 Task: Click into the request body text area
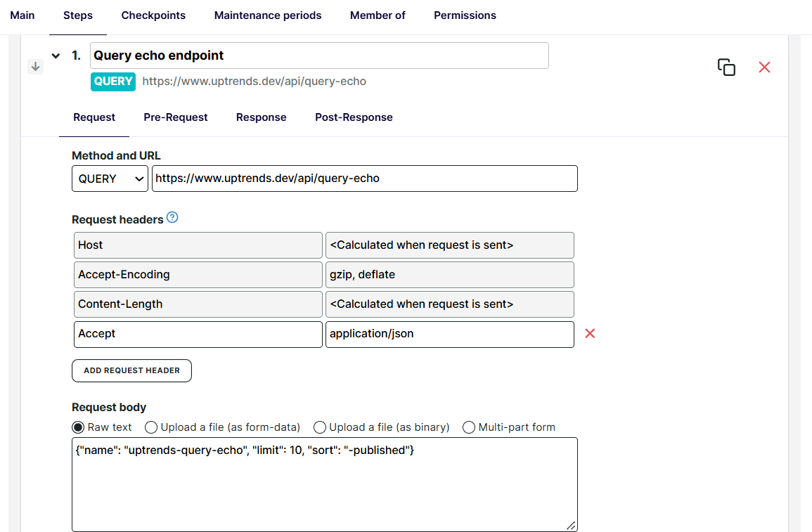(325, 484)
